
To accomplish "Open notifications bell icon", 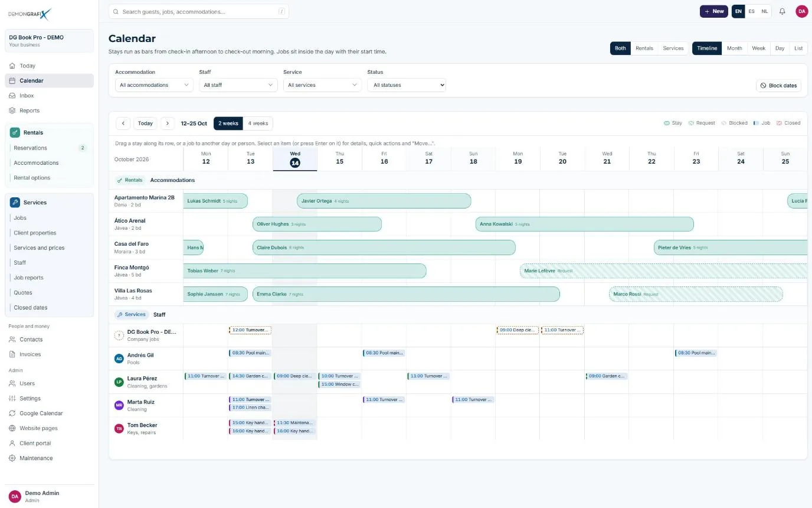I will point(782,11).
